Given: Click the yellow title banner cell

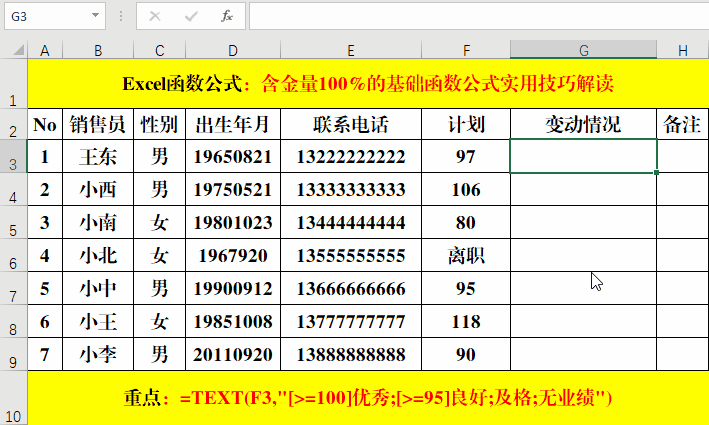Looking at the screenshot, I should point(367,84).
